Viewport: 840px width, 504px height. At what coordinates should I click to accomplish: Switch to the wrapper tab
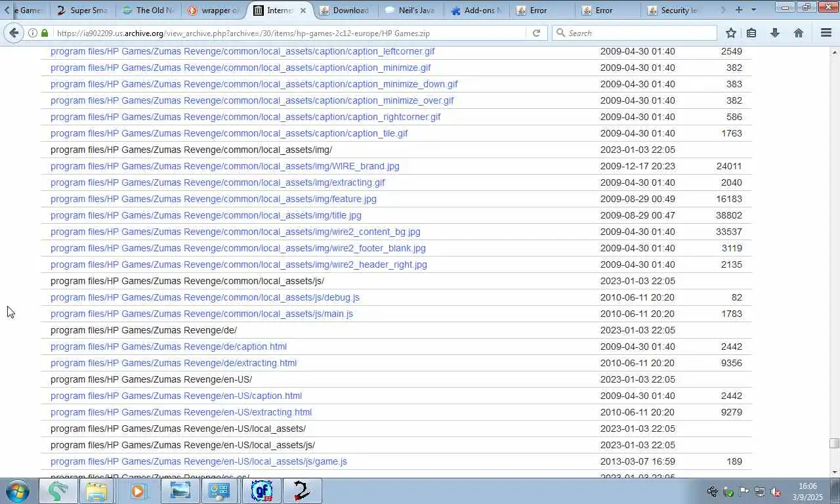[x=214, y=10]
